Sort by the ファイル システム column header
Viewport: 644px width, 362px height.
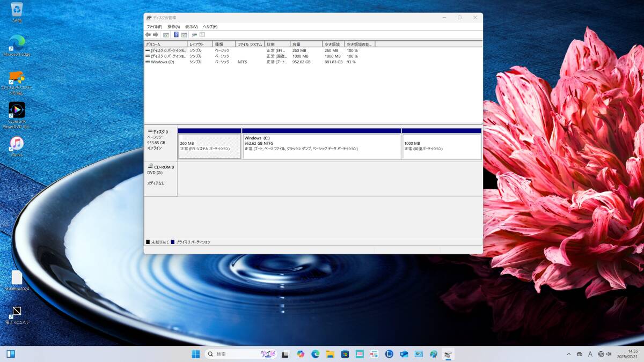[250, 44]
